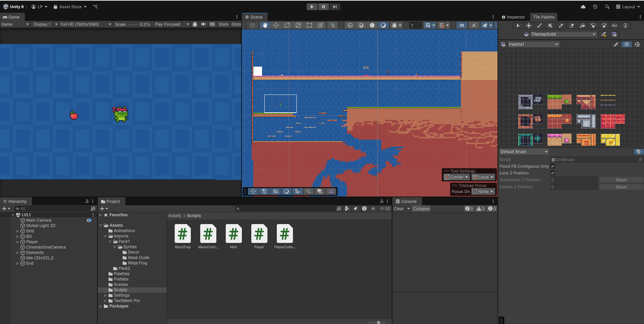Screen dimensions: 644x324
Task: Open the Console tab
Action: coord(406,202)
